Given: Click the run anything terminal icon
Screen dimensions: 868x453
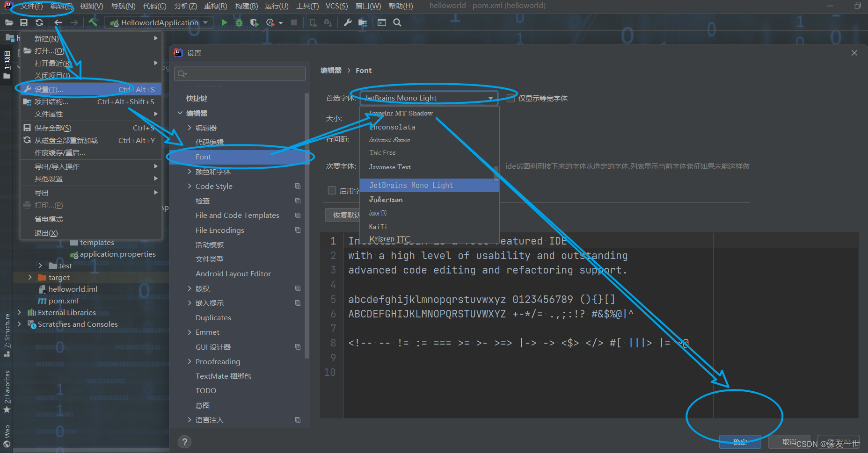Looking at the screenshot, I should [x=382, y=22].
